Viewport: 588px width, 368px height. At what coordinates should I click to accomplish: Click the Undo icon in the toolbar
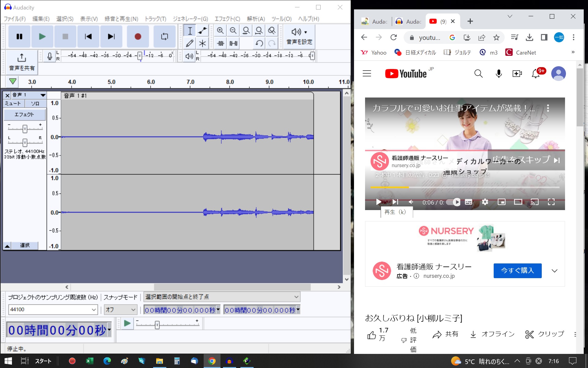259,43
